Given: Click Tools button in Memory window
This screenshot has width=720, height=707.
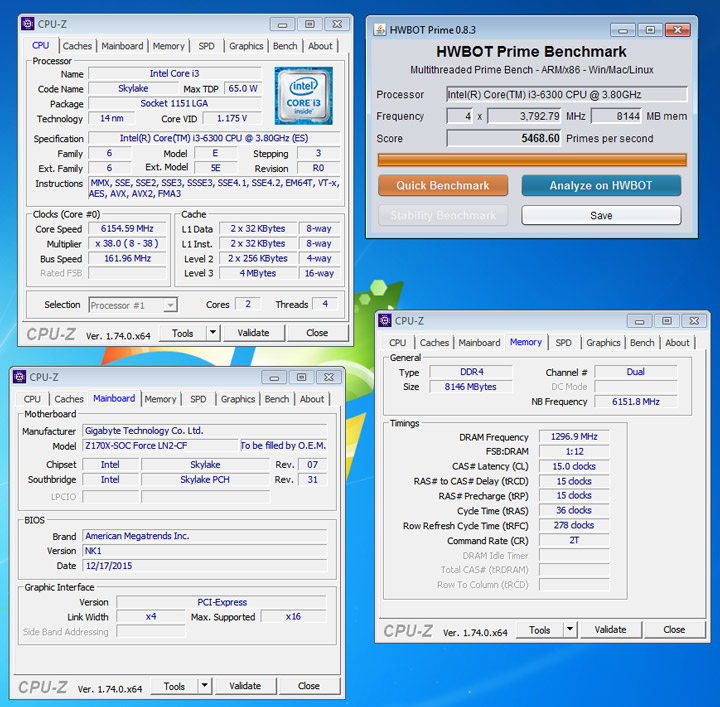Looking at the screenshot, I should pyautogui.click(x=540, y=629).
